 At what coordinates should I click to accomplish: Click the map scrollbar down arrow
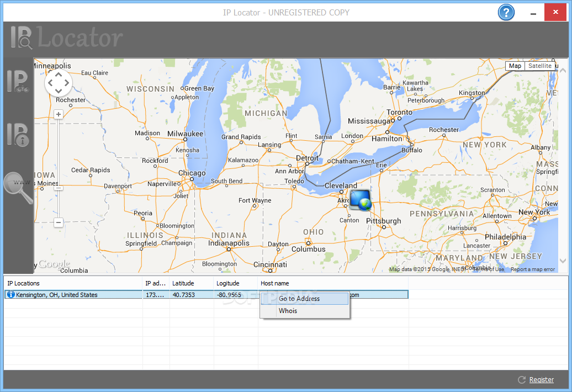coord(563,261)
